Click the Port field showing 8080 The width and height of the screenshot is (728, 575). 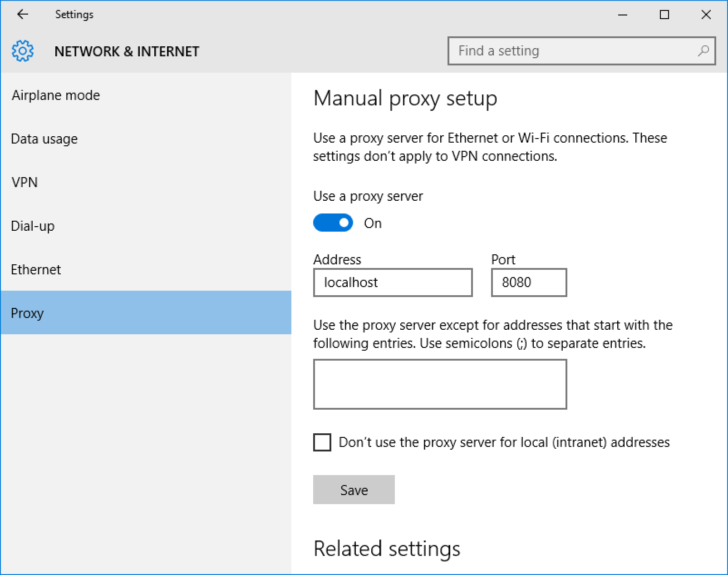(529, 283)
